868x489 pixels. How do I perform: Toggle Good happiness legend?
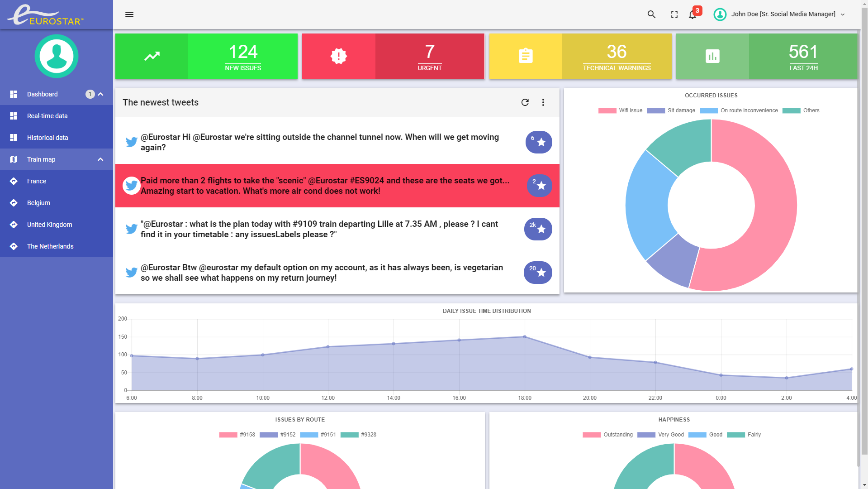[x=705, y=435]
